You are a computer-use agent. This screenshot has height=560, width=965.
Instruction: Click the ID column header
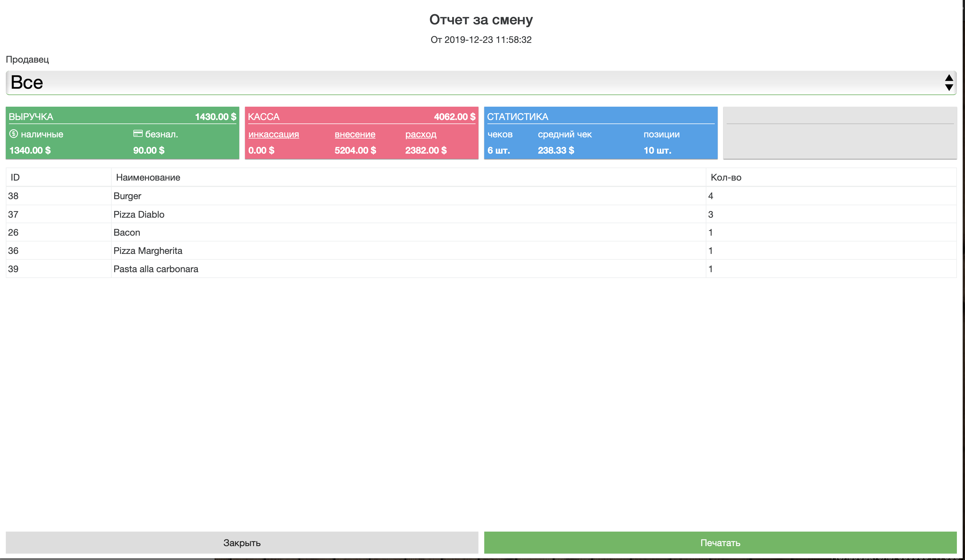[15, 177]
